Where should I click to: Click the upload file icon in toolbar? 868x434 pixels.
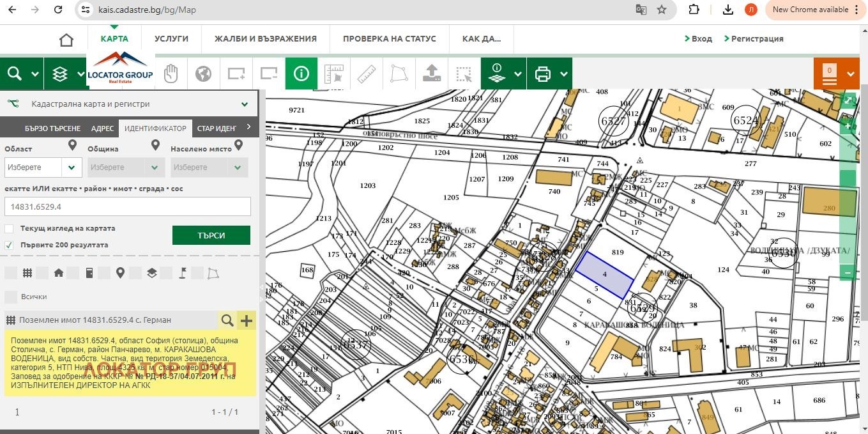(x=432, y=74)
